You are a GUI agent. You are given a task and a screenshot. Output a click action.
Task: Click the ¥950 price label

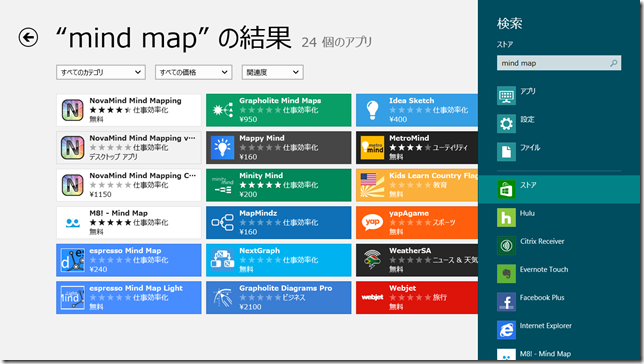pyautogui.click(x=248, y=120)
